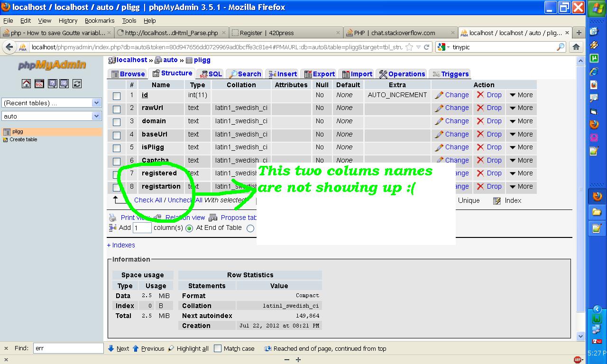Screen dimensions: 607x364
Task: Click auto database breadcrumb
Action: (170, 60)
